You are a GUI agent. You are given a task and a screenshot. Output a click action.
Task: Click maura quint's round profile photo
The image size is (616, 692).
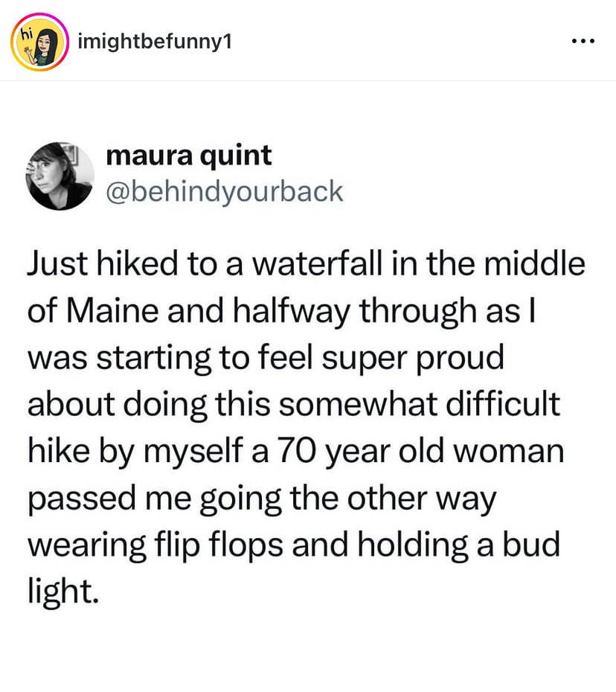click(x=60, y=176)
